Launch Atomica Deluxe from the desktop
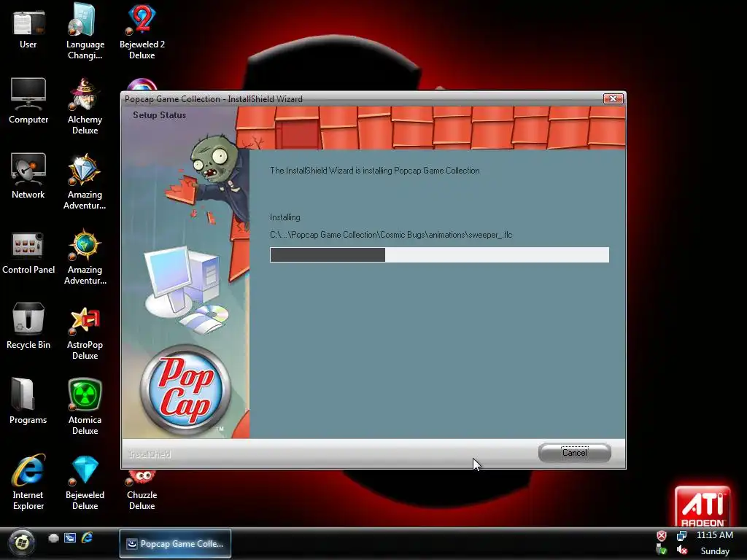This screenshot has height=560, width=747. (x=85, y=405)
